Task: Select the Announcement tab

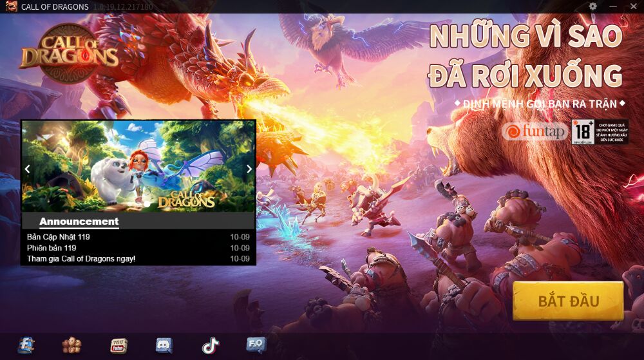Action: tap(79, 222)
